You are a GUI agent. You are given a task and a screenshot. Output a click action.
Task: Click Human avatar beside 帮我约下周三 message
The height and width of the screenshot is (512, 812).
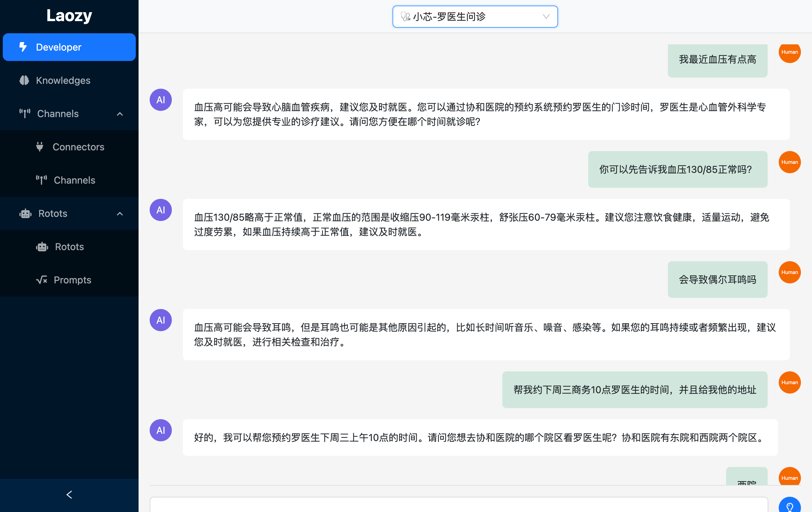(789, 382)
